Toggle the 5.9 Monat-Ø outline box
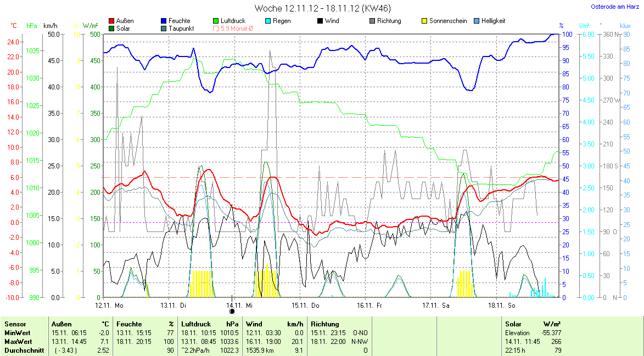The height and width of the screenshot is (356, 644). 216,28
